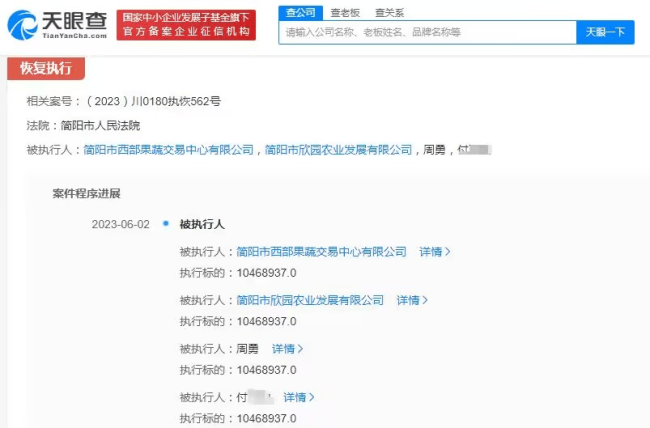Click the 案件程序进展 section heading
650x428 pixels.
pyautogui.click(x=86, y=193)
